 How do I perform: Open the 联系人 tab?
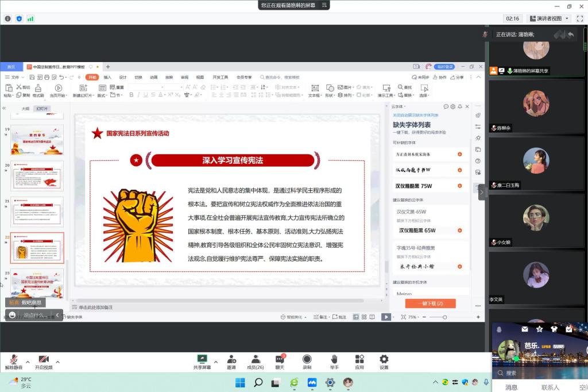pyautogui.click(x=550, y=387)
